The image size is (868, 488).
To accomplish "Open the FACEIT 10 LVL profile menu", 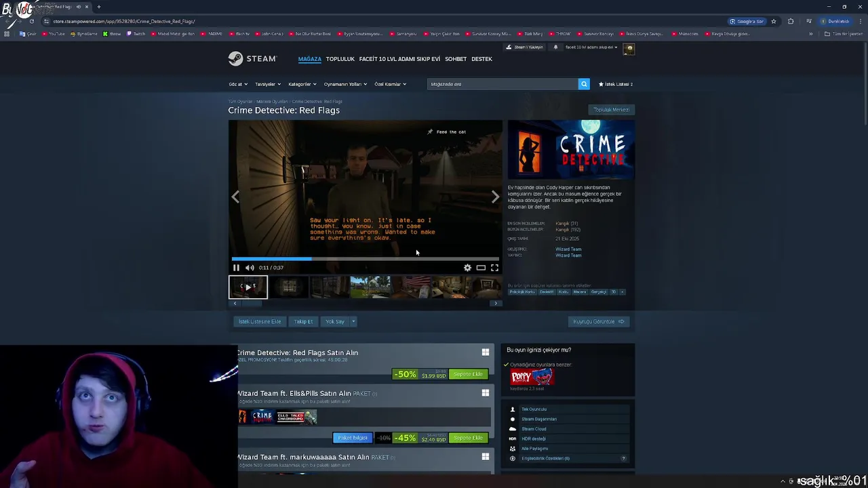I will click(399, 59).
